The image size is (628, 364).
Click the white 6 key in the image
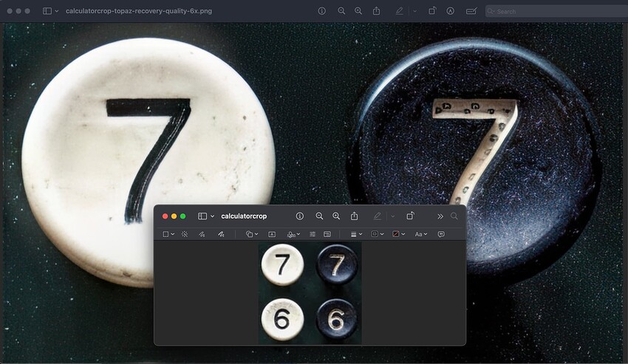click(282, 320)
